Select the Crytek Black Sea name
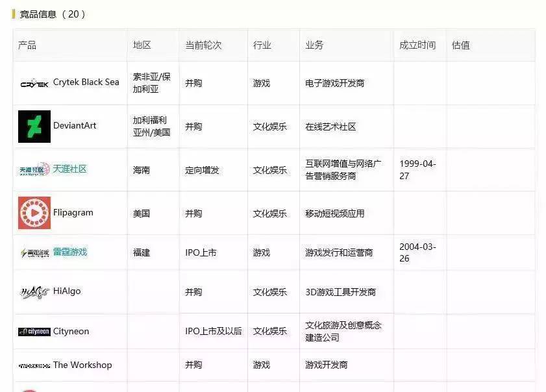 point(86,82)
